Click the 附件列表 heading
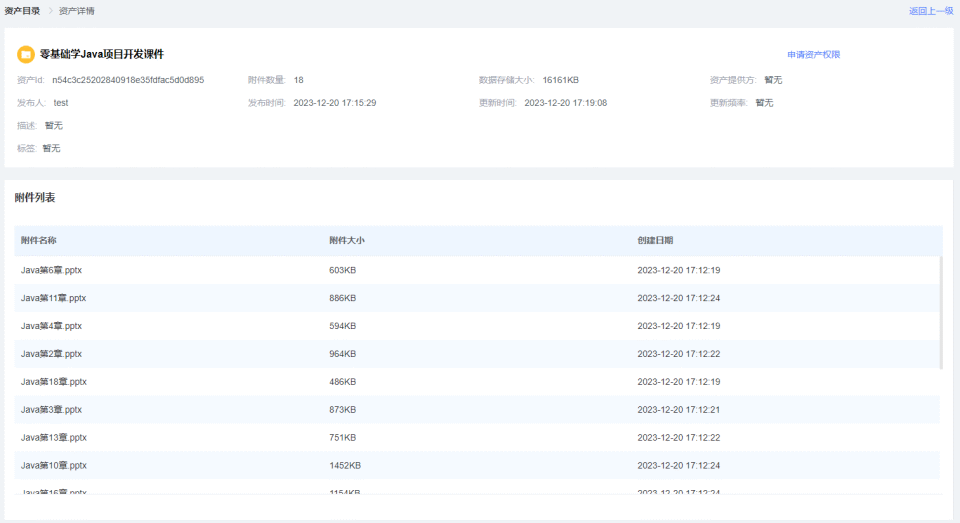 click(35, 197)
